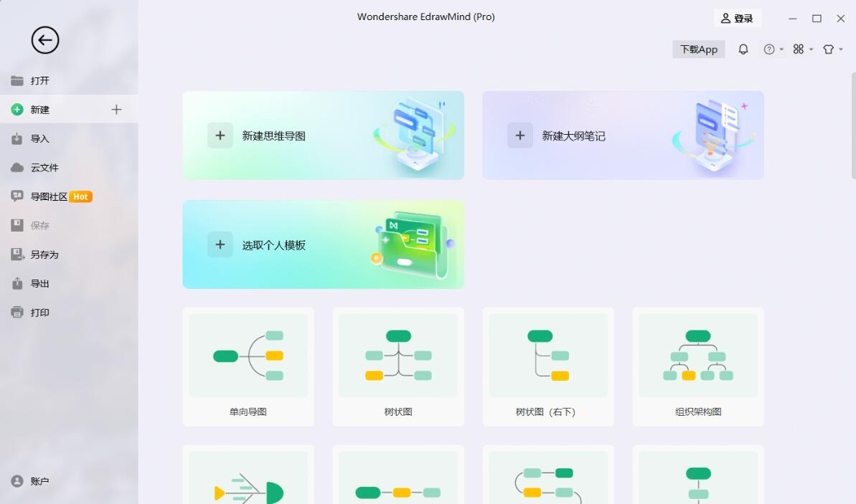
Task: Click the 另存为 save-as icon
Action: coord(17,254)
